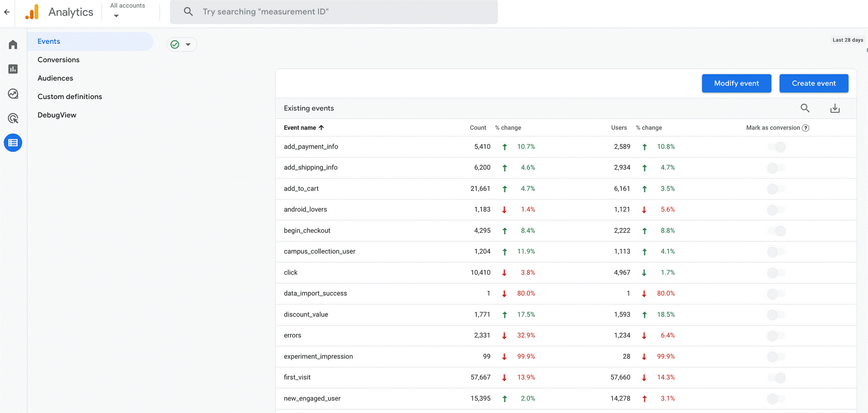Click the add_shipping_info event name
Image resolution: width=868 pixels, height=413 pixels.
pyautogui.click(x=311, y=167)
